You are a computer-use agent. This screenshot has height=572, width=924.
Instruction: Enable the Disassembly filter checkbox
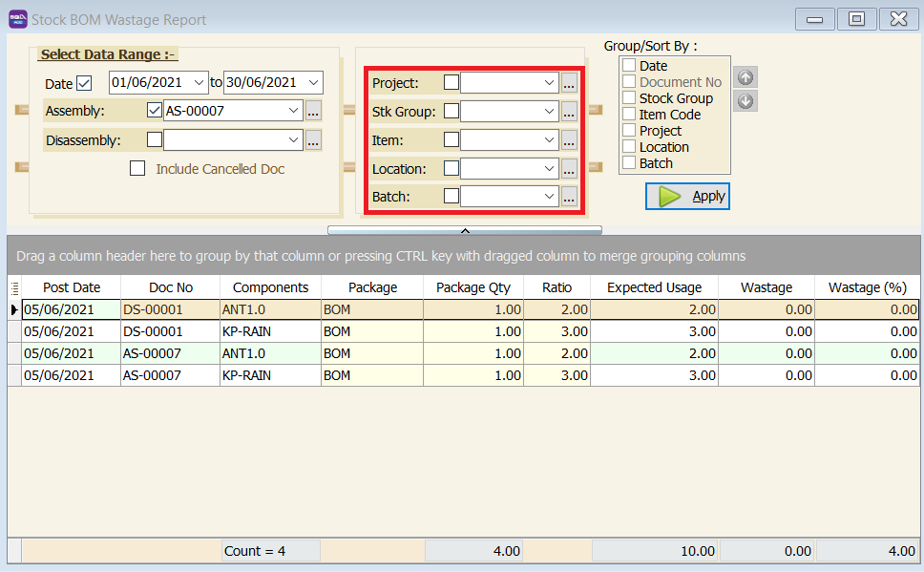pyautogui.click(x=155, y=140)
